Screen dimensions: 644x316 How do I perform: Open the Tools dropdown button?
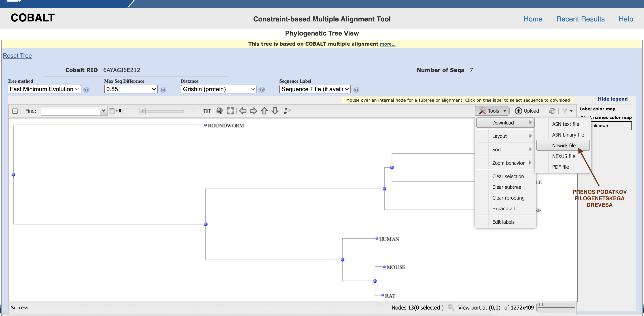(491, 111)
